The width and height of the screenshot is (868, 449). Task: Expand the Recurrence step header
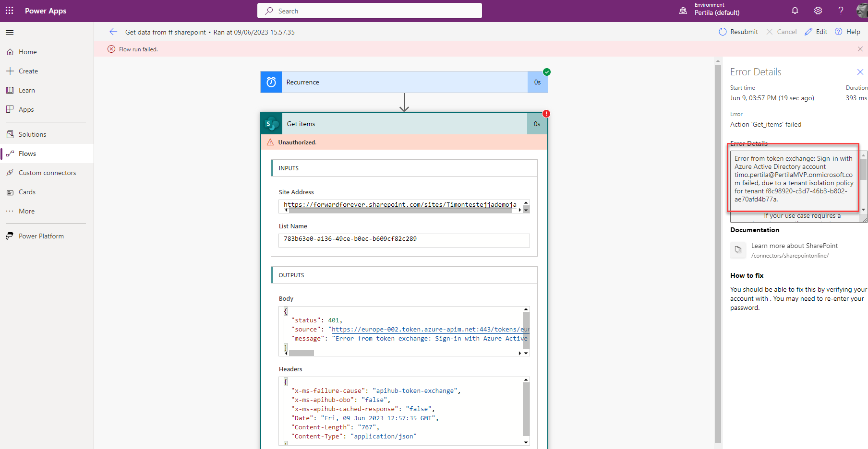pos(404,82)
